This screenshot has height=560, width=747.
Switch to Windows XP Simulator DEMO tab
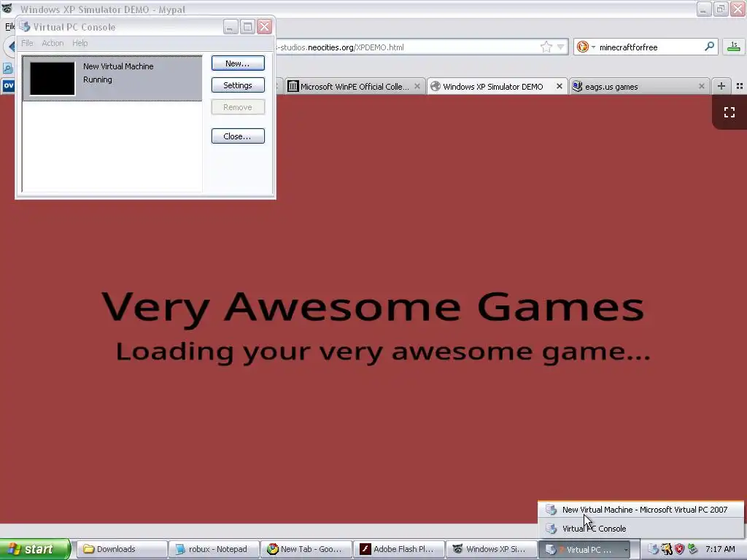click(497, 87)
